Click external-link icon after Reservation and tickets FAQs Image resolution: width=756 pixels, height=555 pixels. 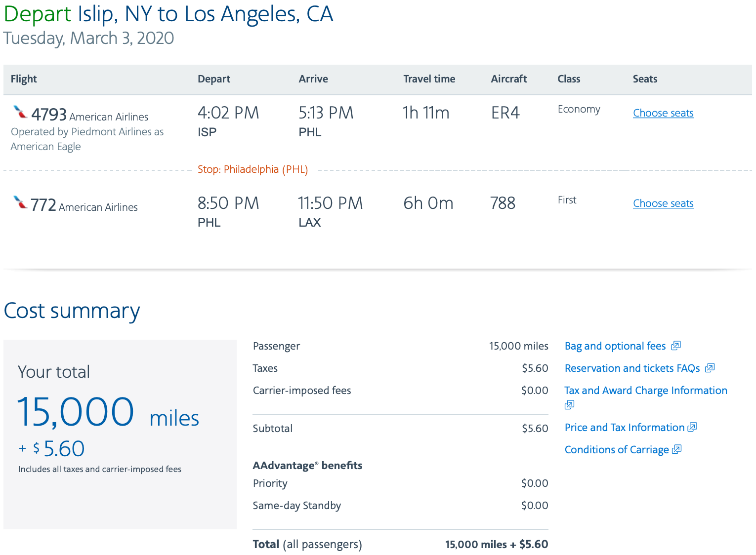pyautogui.click(x=710, y=368)
